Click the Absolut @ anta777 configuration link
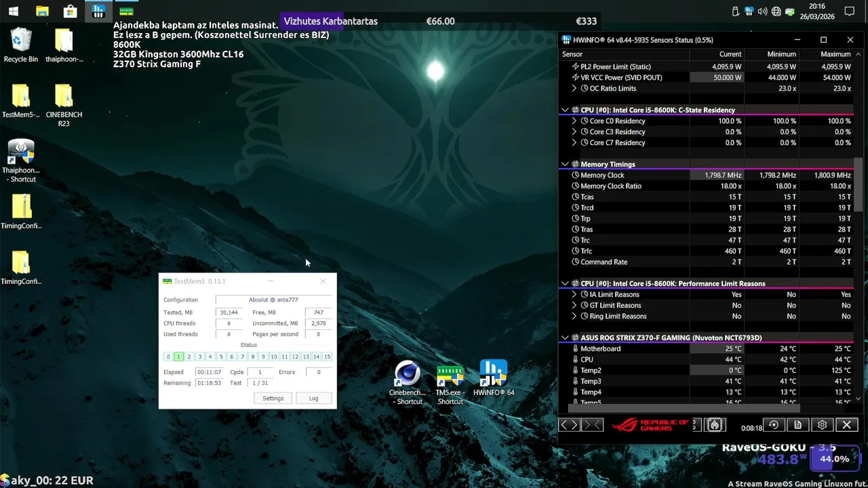This screenshot has width=868, height=488. tap(273, 300)
